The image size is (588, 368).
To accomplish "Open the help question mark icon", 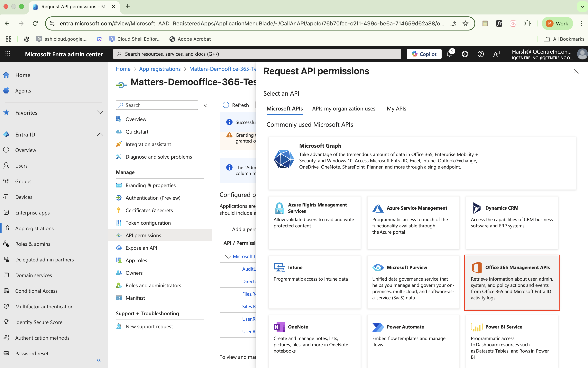I will pos(481,54).
